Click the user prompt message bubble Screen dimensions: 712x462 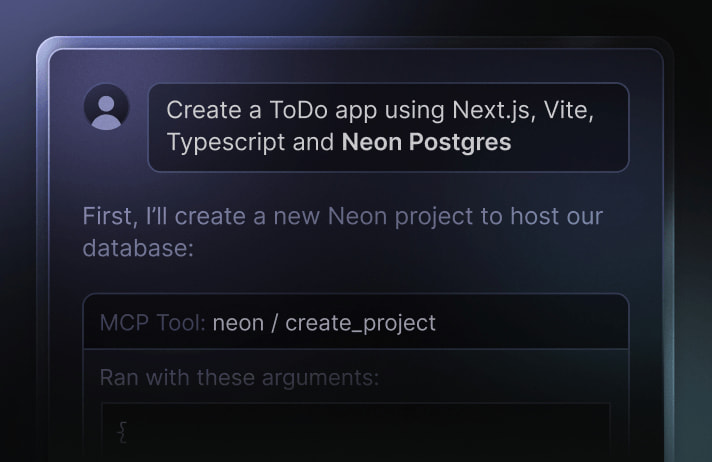tap(388, 127)
